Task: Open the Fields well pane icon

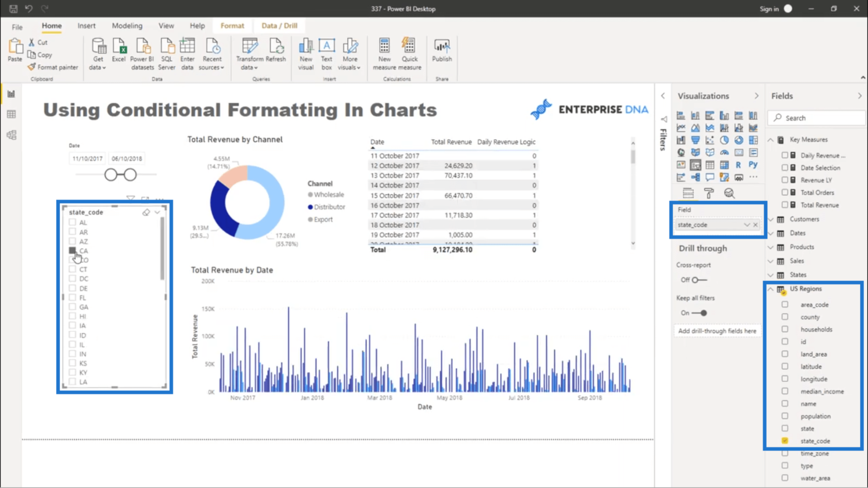Action: [688, 193]
